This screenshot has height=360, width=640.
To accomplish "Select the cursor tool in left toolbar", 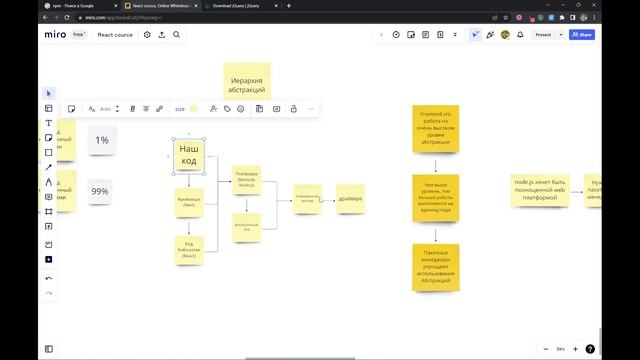I will click(49, 93).
